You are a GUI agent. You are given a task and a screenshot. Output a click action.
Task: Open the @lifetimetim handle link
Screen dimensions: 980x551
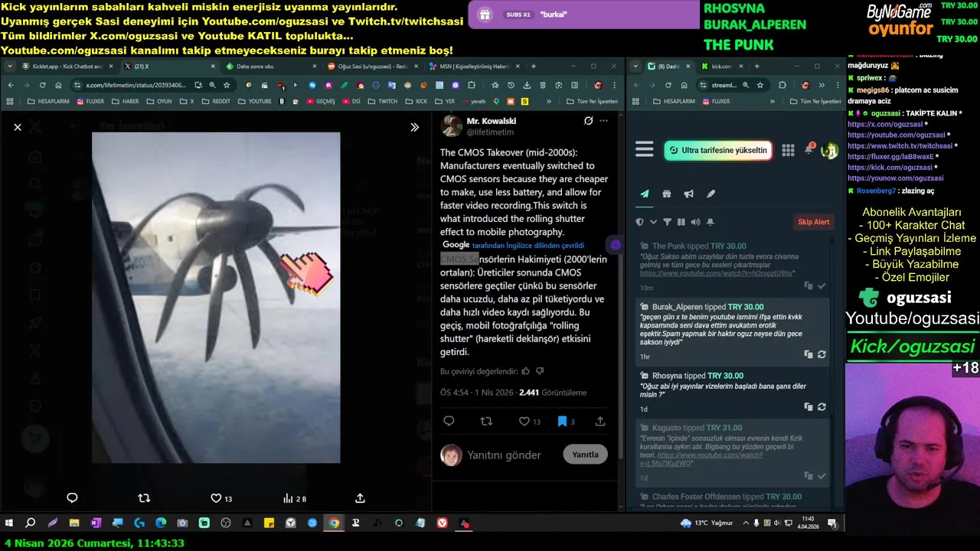(x=490, y=132)
